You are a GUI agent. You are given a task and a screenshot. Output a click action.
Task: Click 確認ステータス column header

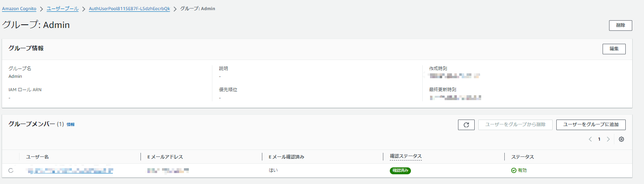406,156
